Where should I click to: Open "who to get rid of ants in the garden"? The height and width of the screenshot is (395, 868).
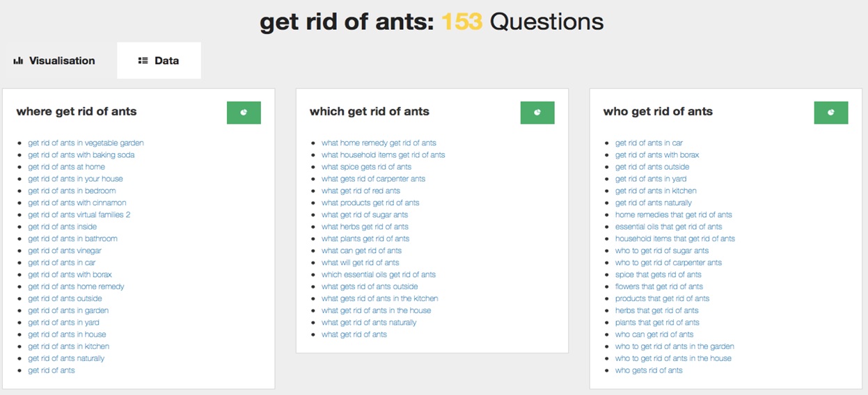coord(674,346)
